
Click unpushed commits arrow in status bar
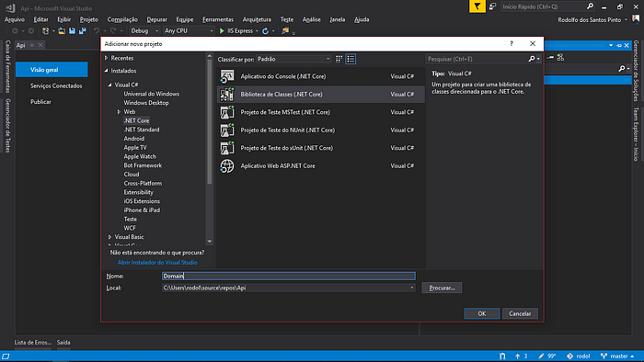pos(517,356)
